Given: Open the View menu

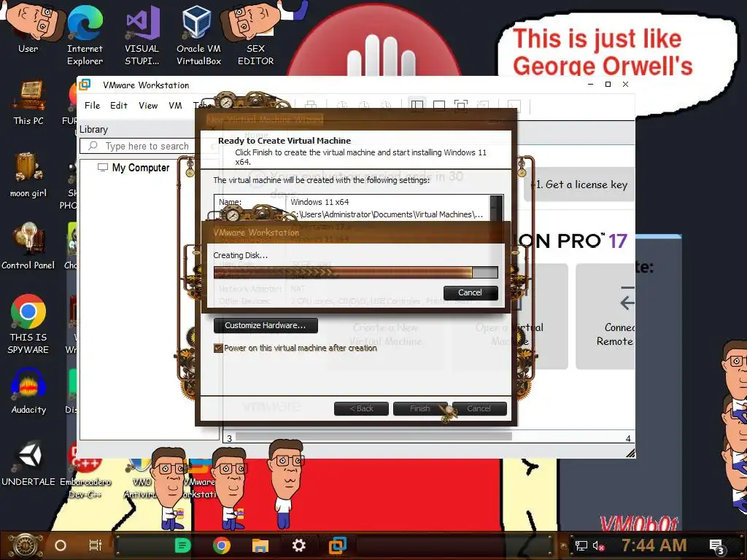Looking at the screenshot, I should 148,105.
